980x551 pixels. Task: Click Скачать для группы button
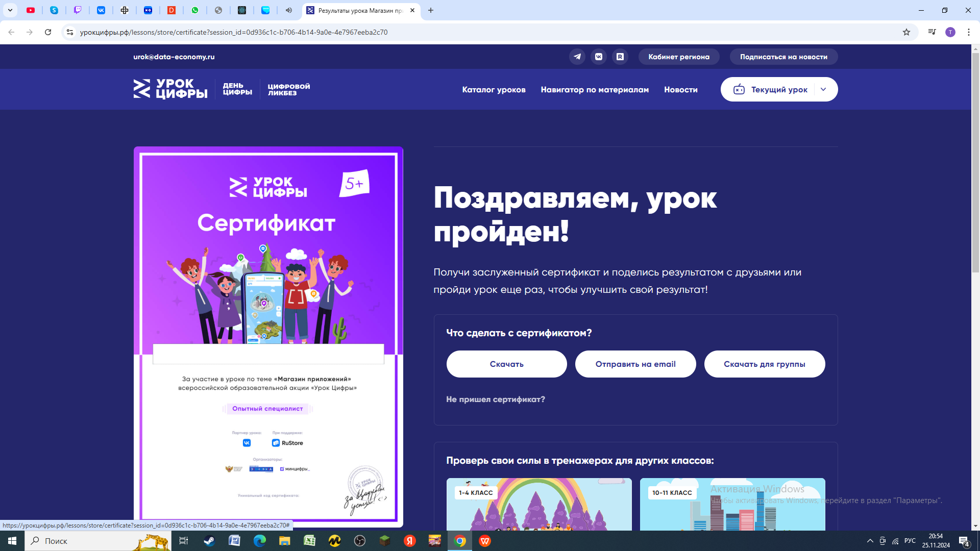(765, 364)
